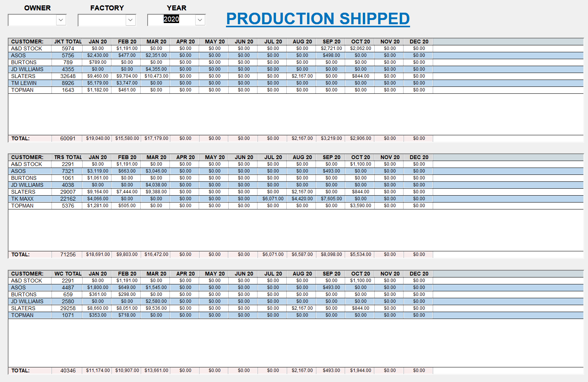Screen dimensions: 588x382
Task: Click BURTONS row in the TRS table
Action: 24,178
